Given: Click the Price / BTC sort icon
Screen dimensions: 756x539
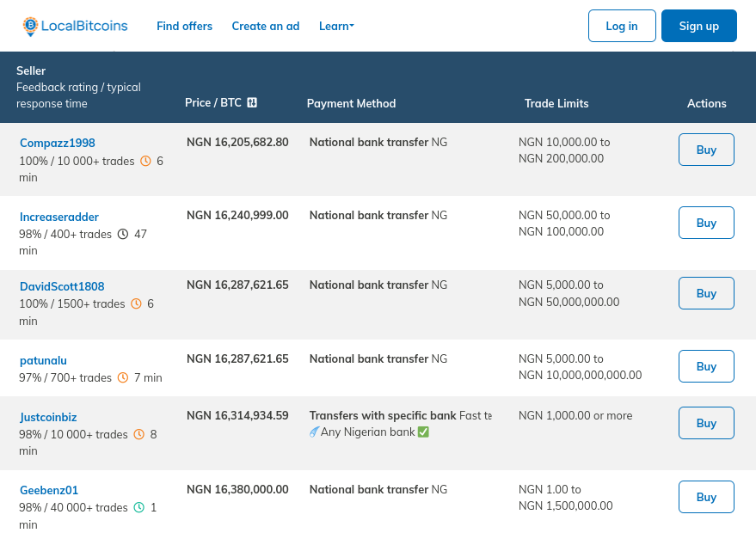Looking at the screenshot, I should coord(252,102).
